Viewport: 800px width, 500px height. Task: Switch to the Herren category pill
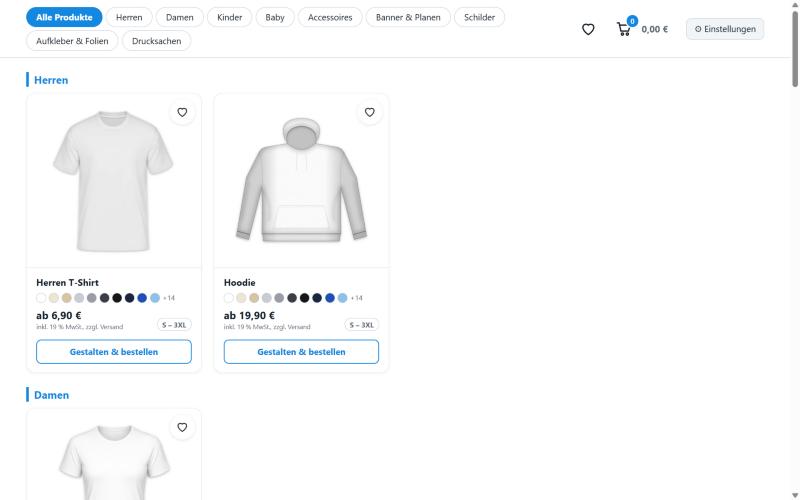click(x=129, y=17)
